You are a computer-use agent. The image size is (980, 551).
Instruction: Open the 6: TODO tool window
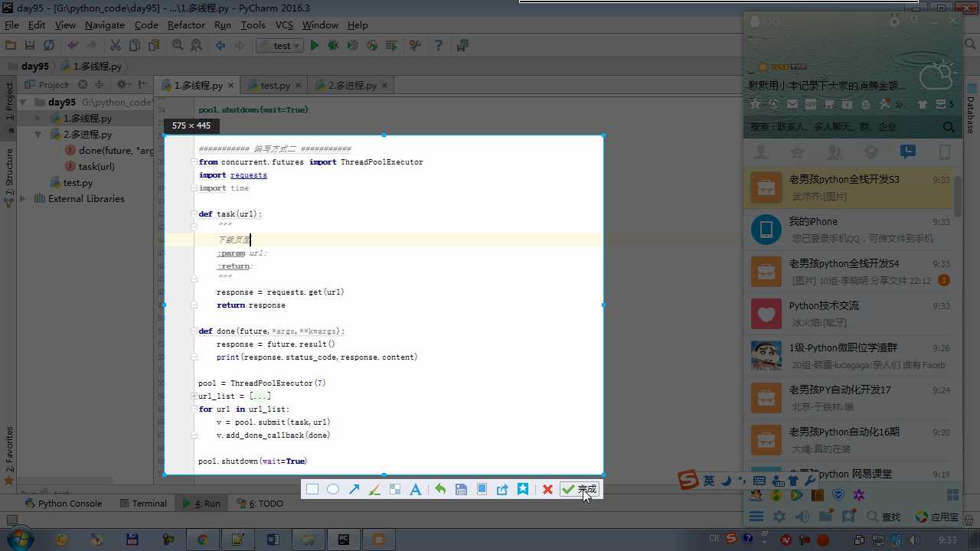pos(260,504)
